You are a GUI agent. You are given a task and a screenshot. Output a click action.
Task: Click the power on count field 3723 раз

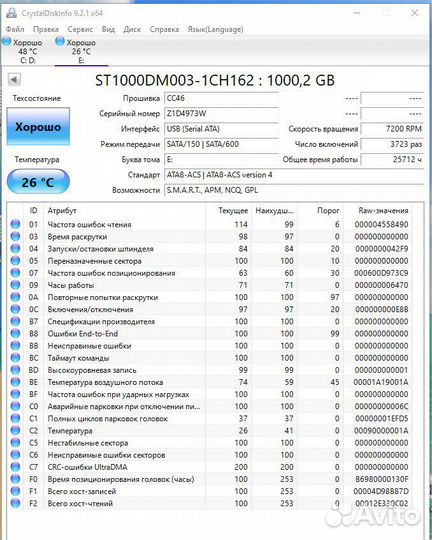point(392,144)
